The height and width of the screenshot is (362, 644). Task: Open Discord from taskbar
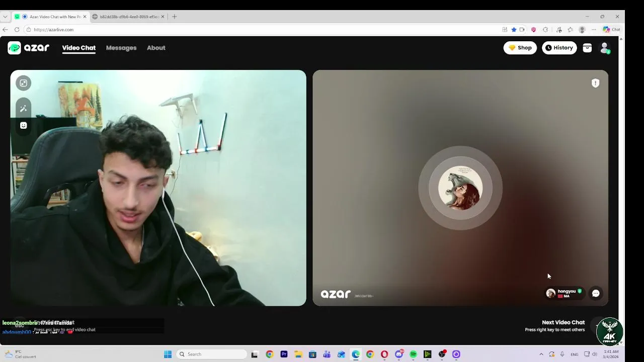[x=399, y=354]
